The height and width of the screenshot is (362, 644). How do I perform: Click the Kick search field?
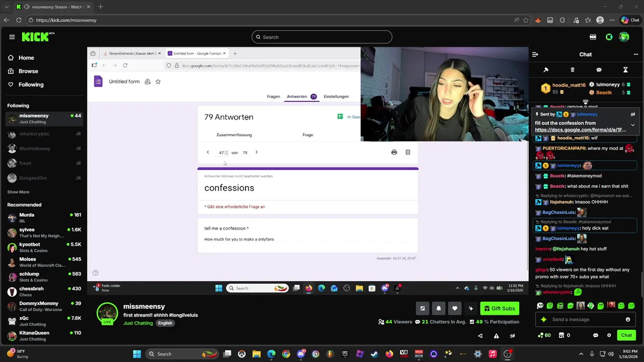[322, 37]
